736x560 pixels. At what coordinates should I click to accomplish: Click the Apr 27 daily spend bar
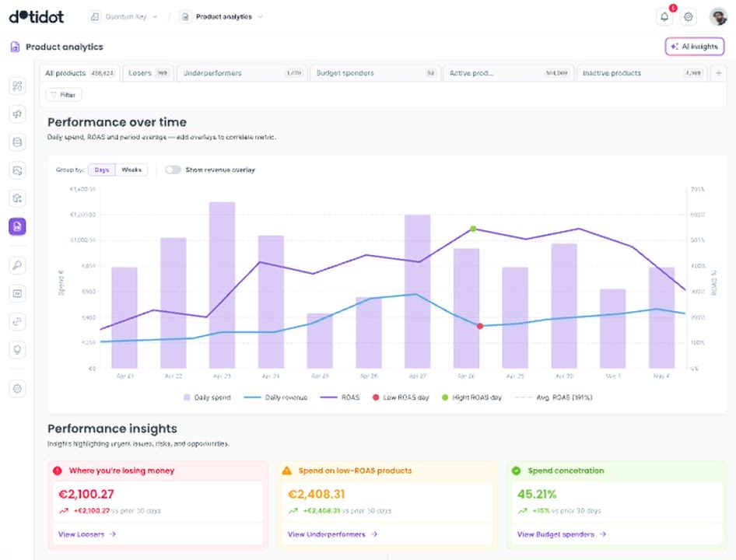pos(417,292)
